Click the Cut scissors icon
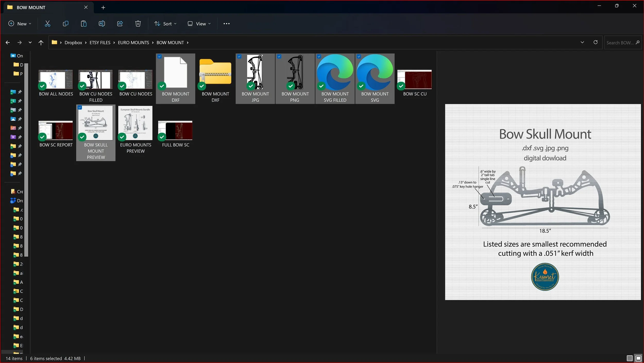Viewport: 644px width, 363px height. (x=47, y=24)
